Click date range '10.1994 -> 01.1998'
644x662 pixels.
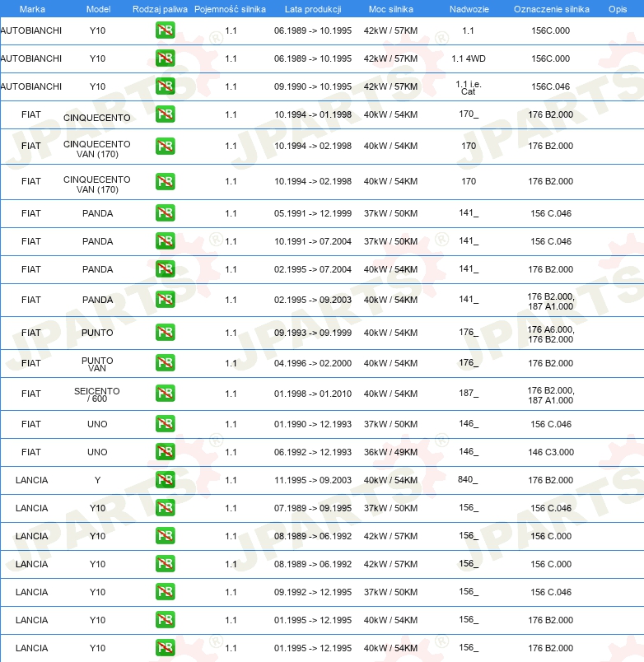point(312,114)
